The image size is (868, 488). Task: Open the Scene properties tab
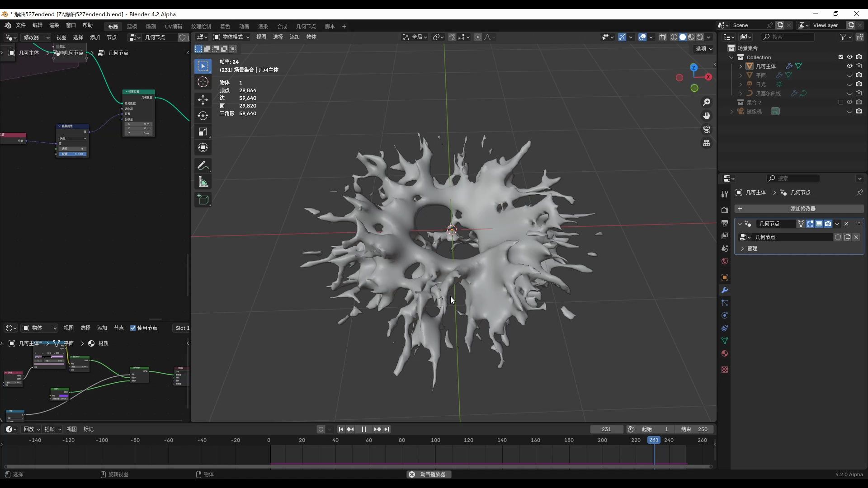(x=725, y=249)
